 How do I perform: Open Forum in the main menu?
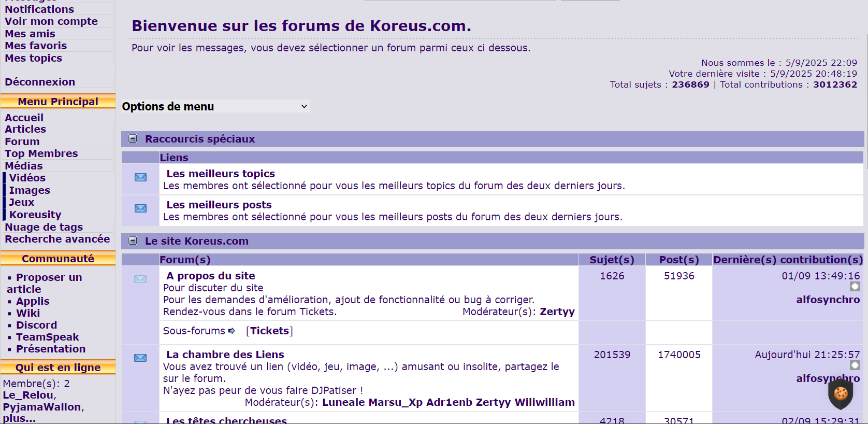click(x=22, y=142)
